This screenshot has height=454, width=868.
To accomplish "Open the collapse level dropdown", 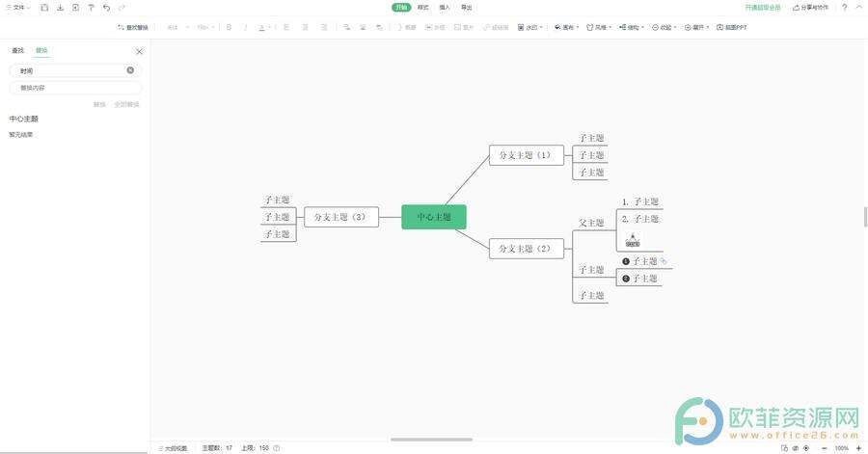I will pos(665,27).
